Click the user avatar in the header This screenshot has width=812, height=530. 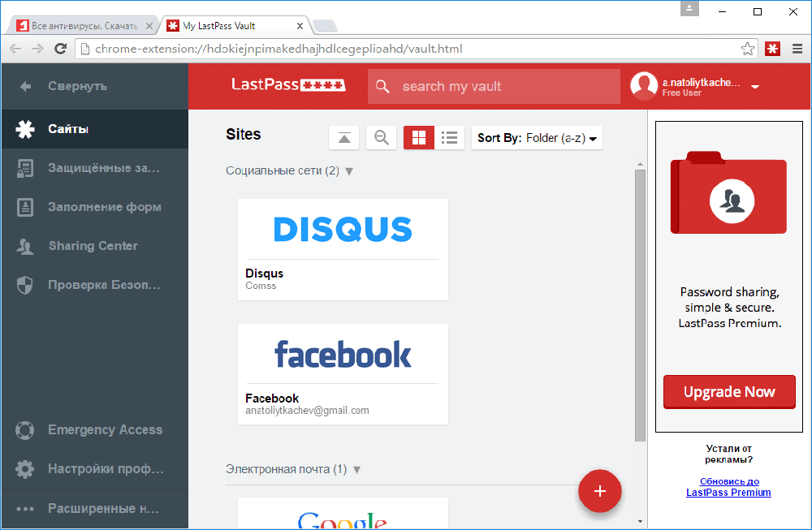pos(644,86)
